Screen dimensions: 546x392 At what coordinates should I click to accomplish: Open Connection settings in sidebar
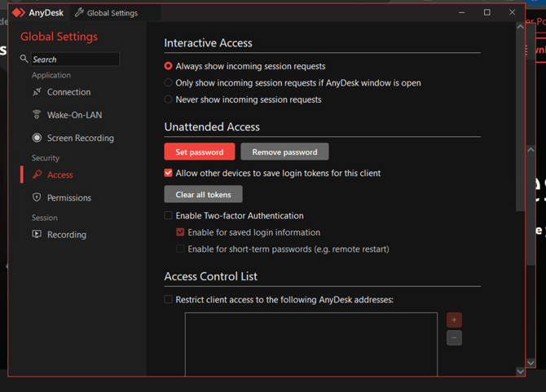point(69,92)
